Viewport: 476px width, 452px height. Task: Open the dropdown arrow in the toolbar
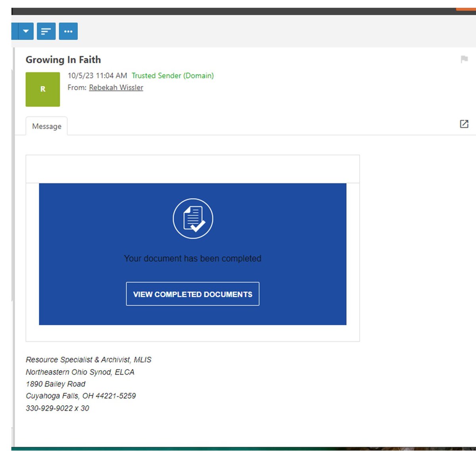tap(26, 31)
